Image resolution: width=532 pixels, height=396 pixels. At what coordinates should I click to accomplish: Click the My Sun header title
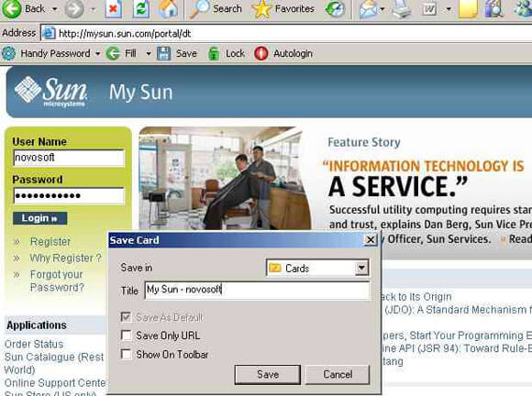[141, 93]
